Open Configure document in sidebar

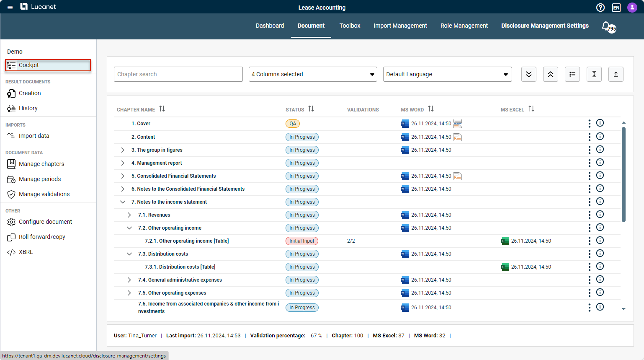tap(45, 222)
